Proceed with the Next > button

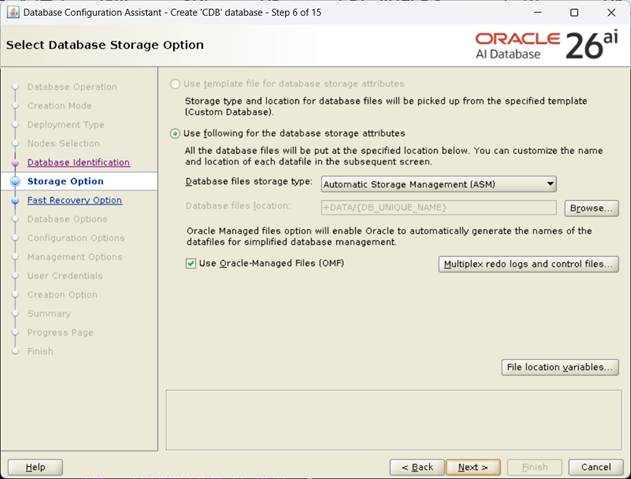pos(473,467)
